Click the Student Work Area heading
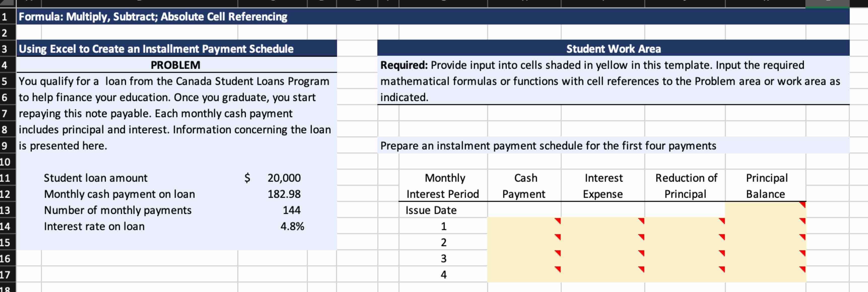The height and width of the screenshot is (292, 868). point(613,49)
